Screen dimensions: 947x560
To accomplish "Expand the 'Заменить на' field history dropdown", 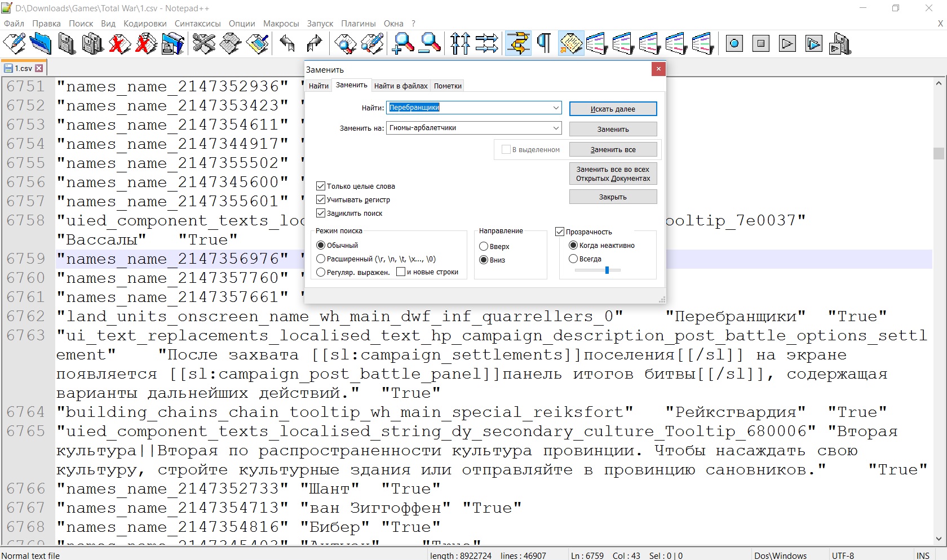I will [x=556, y=128].
